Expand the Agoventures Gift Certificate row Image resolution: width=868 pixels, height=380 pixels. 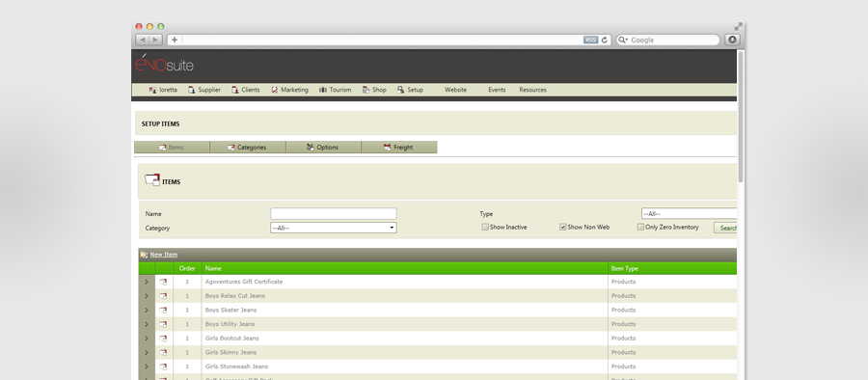pos(147,282)
